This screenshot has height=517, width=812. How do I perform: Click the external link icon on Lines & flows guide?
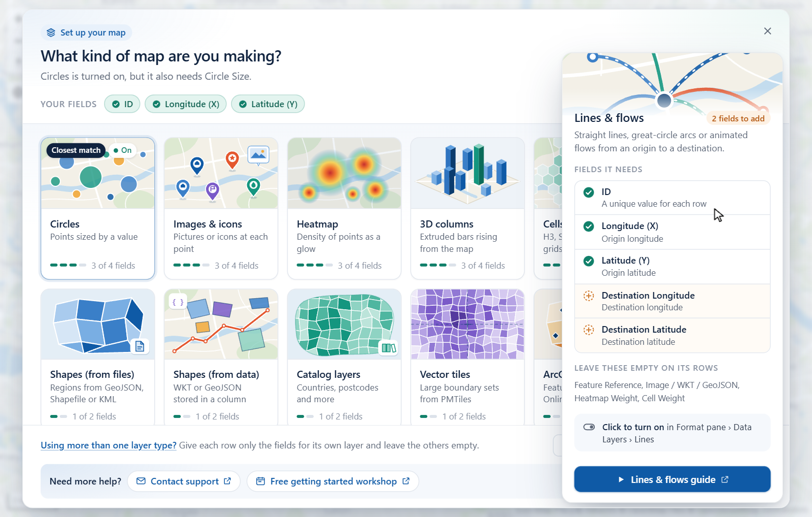tap(725, 479)
